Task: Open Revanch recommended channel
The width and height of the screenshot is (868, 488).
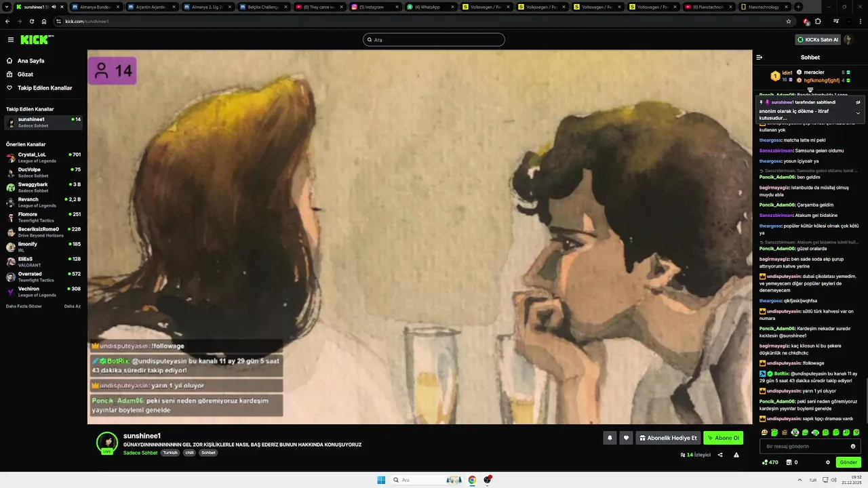Action: tap(43, 202)
